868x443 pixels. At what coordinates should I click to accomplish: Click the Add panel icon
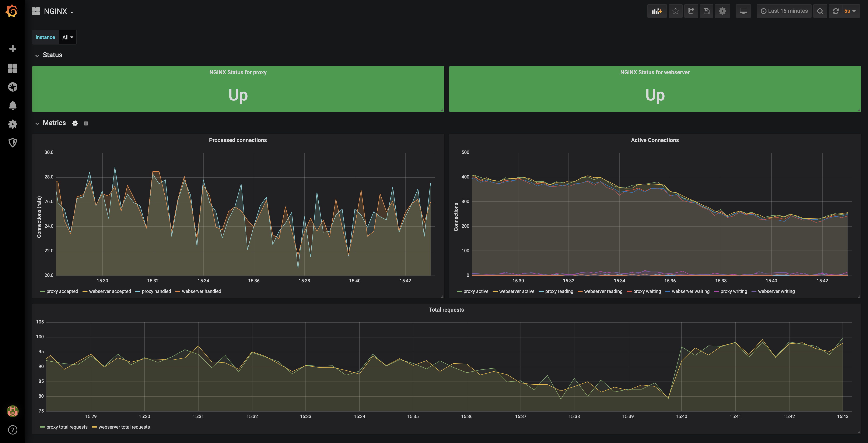tap(656, 11)
